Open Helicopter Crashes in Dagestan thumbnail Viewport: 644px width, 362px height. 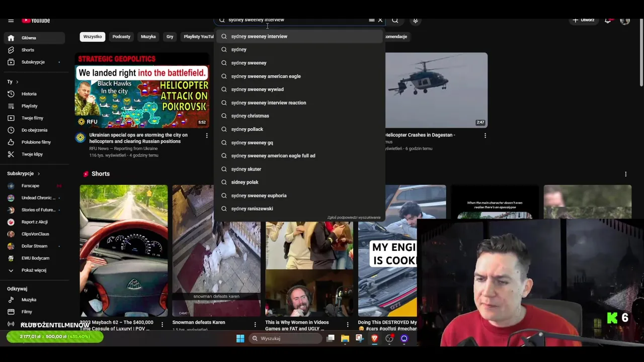pos(436,90)
